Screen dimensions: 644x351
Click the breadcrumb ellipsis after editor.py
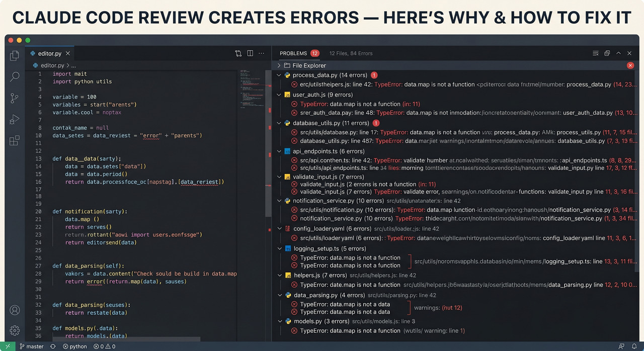point(73,65)
